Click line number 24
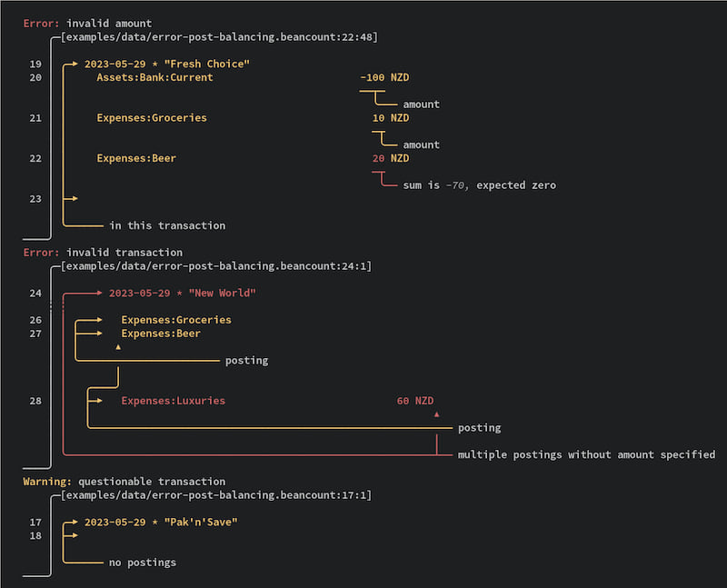 pos(35,293)
